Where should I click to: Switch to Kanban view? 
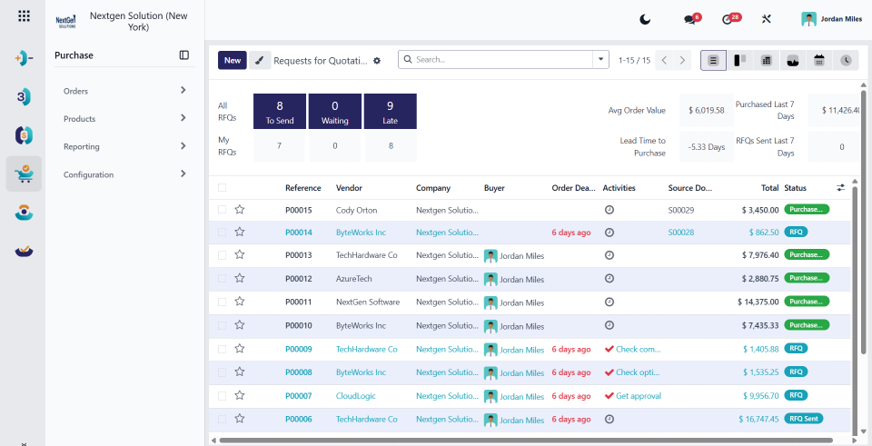click(x=740, y=60)
